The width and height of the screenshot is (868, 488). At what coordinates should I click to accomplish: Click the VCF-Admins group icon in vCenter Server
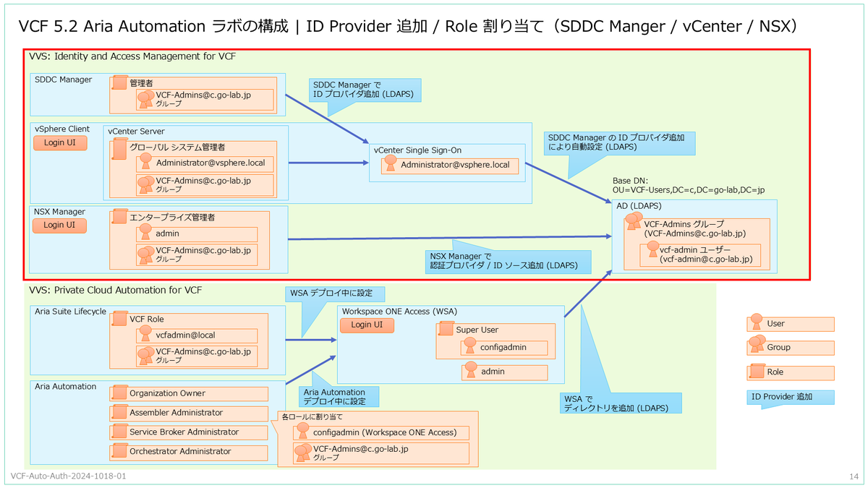145,185
